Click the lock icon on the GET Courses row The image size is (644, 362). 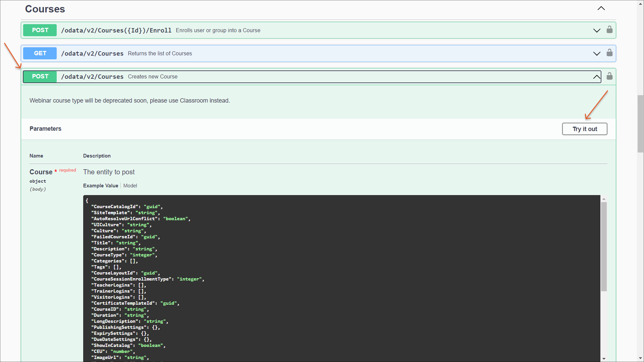[x=609, y=53]
